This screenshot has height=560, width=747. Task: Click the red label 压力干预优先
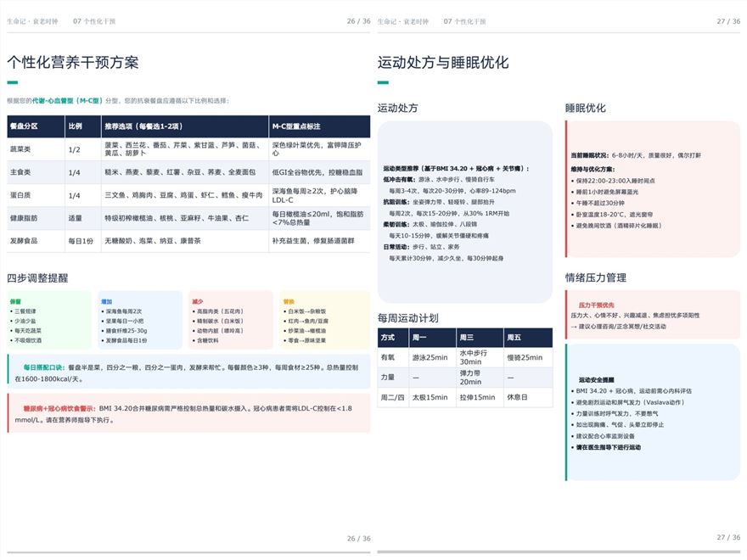coord(597,305)
